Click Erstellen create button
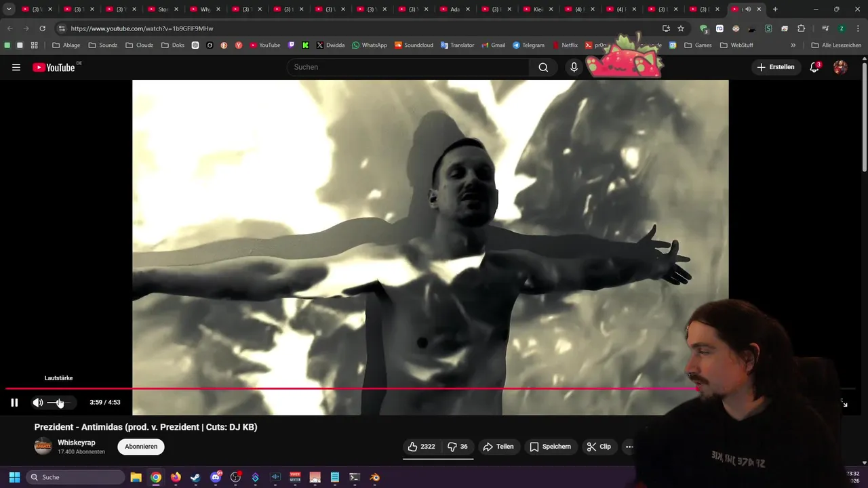868x488 pixels. tap(776, 67)
